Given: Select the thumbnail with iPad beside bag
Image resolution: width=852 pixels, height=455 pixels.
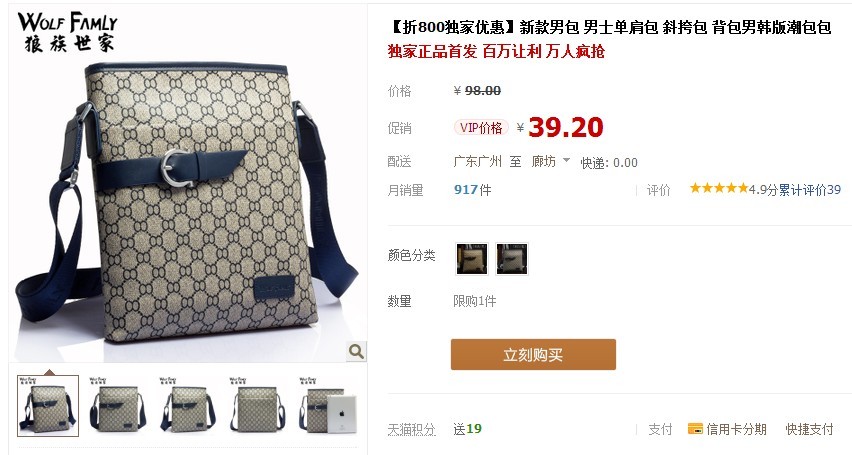Looking at the screenshot, I should (328, 406).
